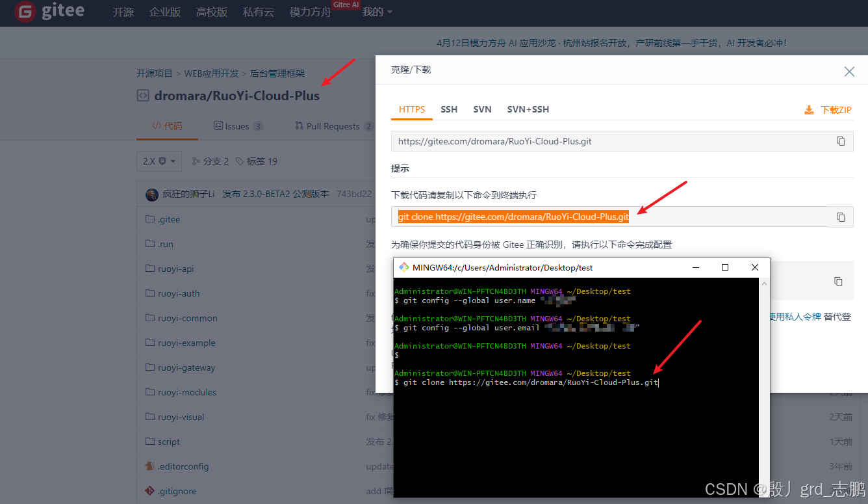The image size is (868, 504).
Task: Open the 企业版 menu item
Action: (165, 12)
